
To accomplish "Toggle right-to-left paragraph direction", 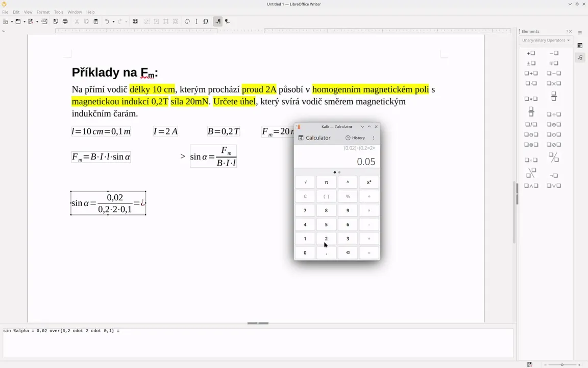I will [x=227, y=21].
